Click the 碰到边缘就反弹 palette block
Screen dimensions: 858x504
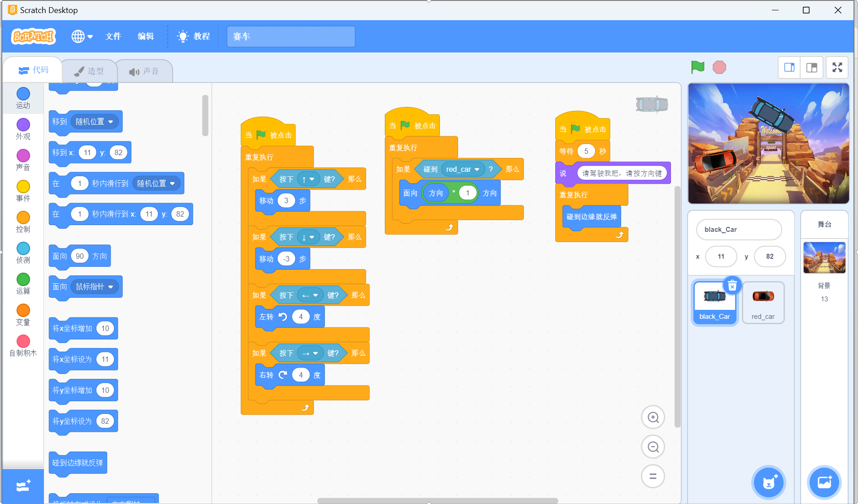[x=78, y=463]
